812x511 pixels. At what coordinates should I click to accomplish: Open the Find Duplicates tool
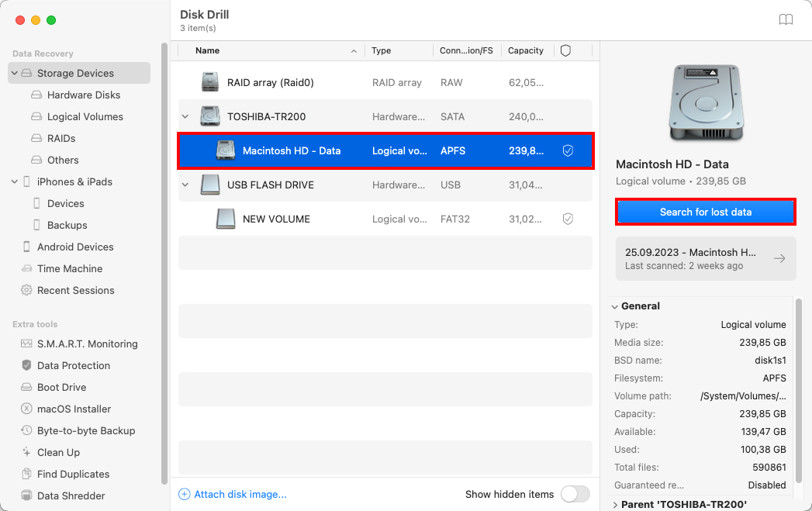(75, 474)
